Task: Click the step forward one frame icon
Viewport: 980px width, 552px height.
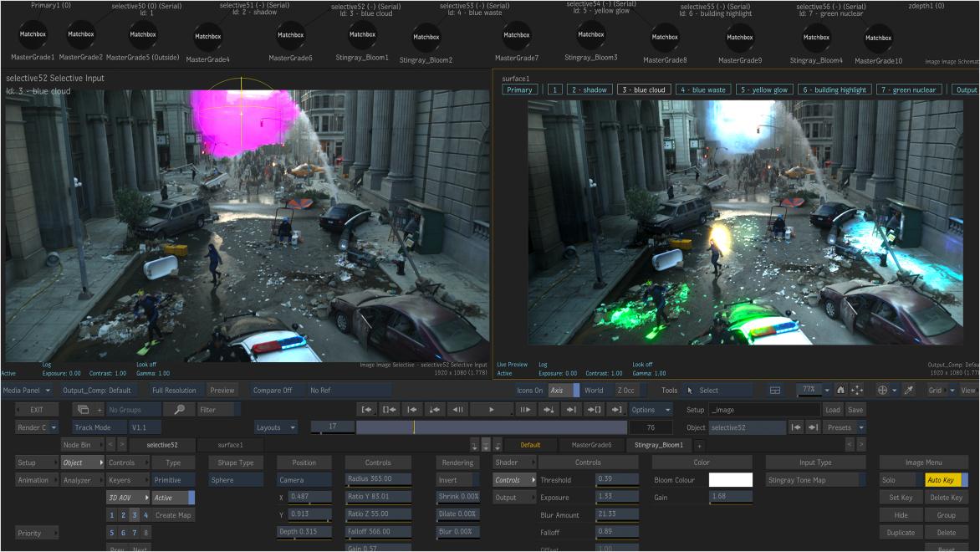Action: 526,410
